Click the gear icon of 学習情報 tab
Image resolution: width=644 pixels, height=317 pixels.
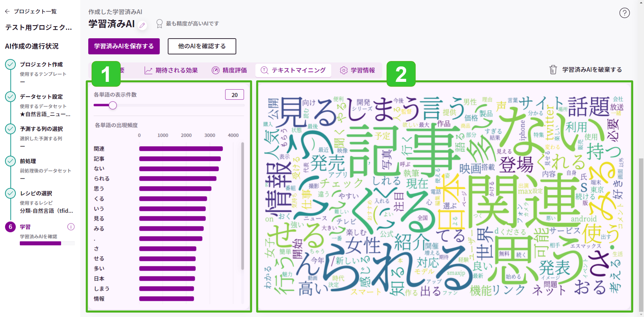[x=343, y=70]
